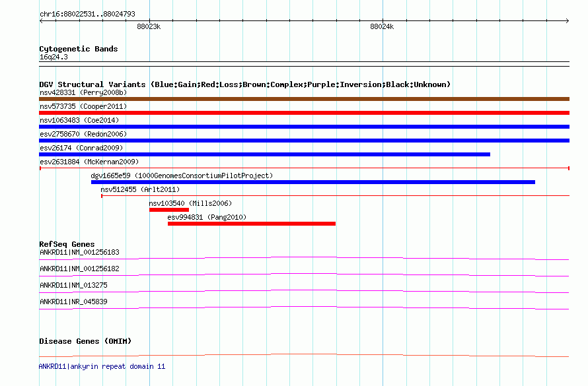Open the ANKRD11|NM_001256182 transcript label
The width and height of the screenshot is (588, 386).
(79, 269)
